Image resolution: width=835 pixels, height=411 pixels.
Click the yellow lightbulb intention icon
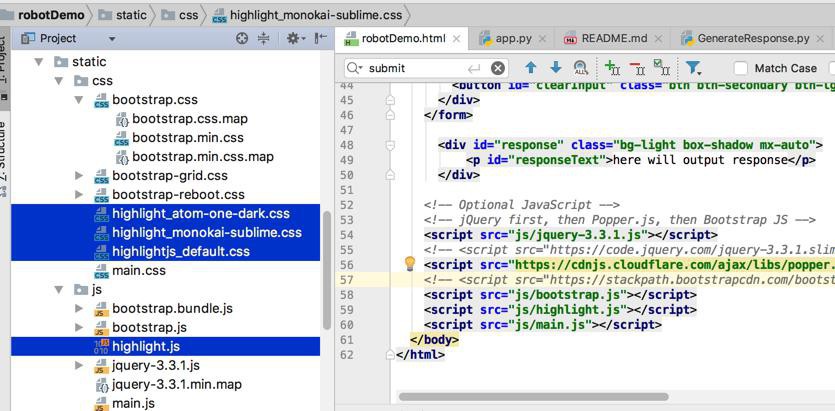410,263
